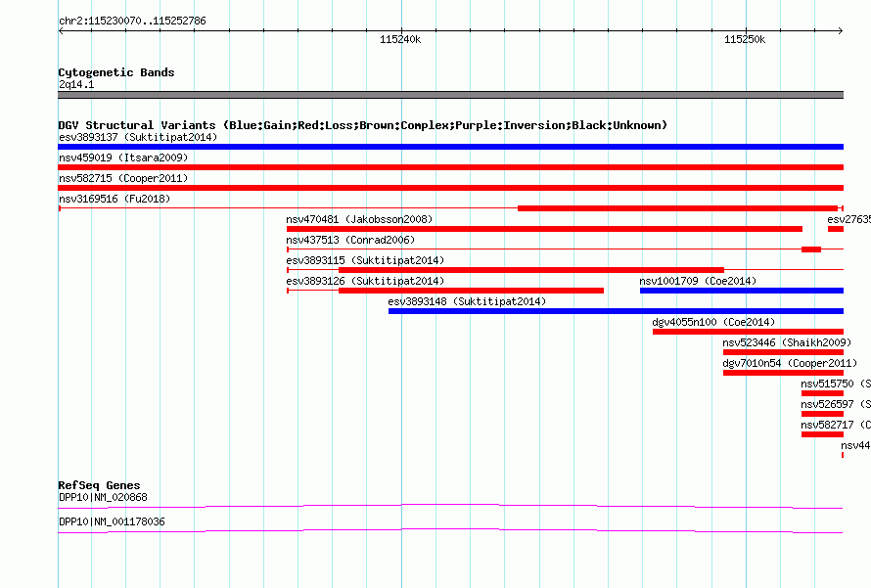The image size is (871, 588).
Task: Click the chr2:115230070..115252786 region label
Action: 132,21
